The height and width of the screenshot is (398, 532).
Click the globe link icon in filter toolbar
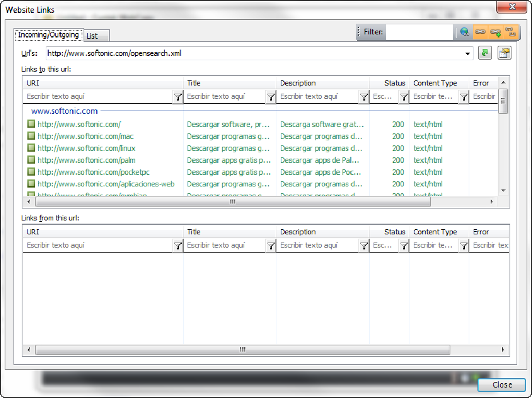(464, 32)
